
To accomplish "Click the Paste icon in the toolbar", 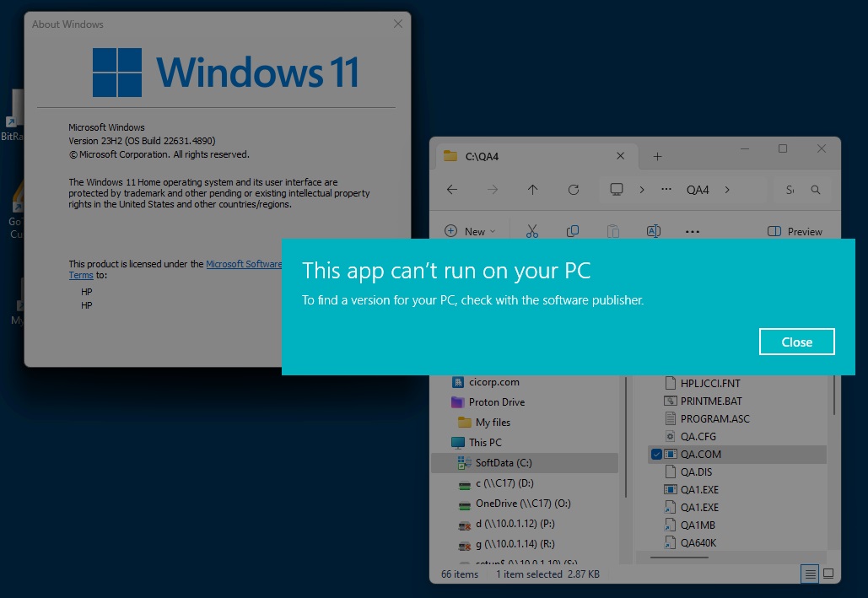I will [x=612, y=231].
